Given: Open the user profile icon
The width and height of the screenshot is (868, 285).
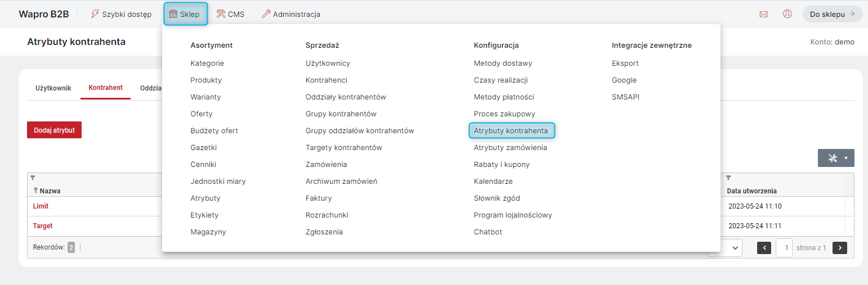Looking at the screenshot, I should [788, 14].
